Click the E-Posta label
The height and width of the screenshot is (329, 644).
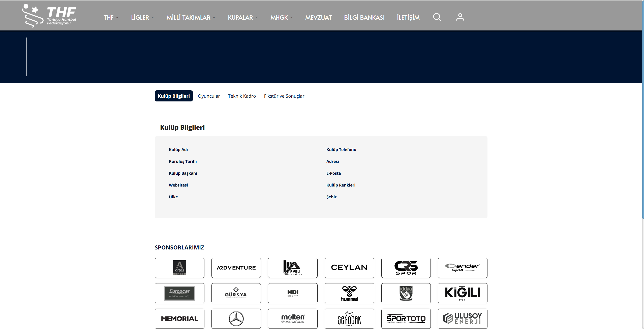click(333, 173)
